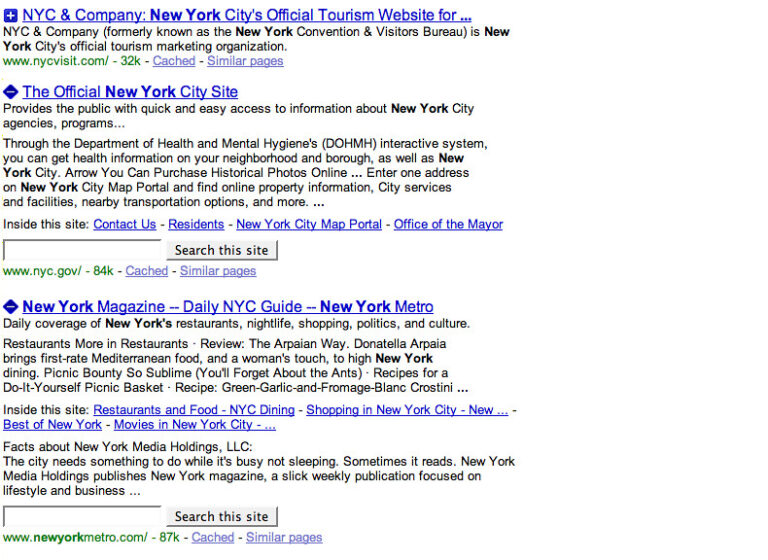Click the www.nyc.gov/ green URL text
This screenshot has width=768, height=560.
click(x=42, y=271)
